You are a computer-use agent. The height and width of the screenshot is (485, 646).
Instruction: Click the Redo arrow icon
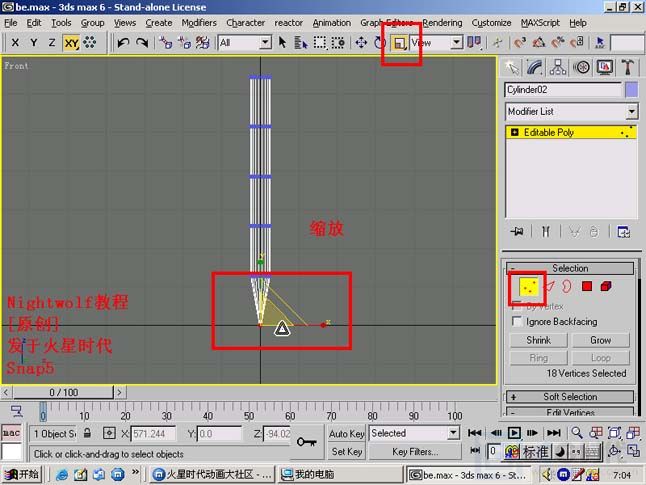(142, 42)
